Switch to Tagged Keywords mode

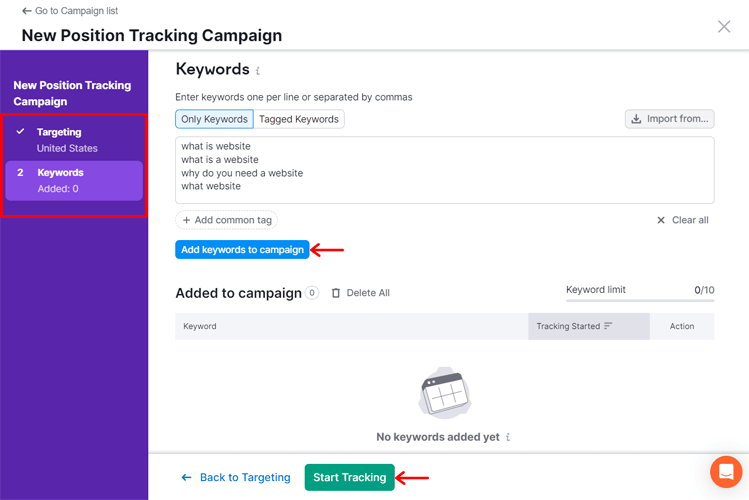point(299,119)
